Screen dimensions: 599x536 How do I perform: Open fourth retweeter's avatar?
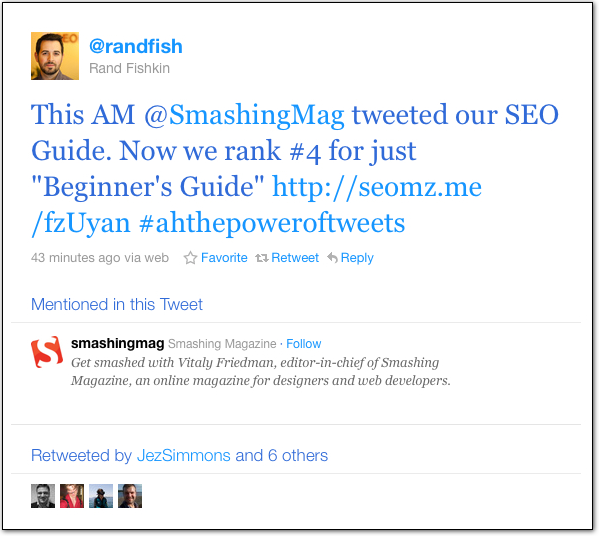[x=130, y=496]
